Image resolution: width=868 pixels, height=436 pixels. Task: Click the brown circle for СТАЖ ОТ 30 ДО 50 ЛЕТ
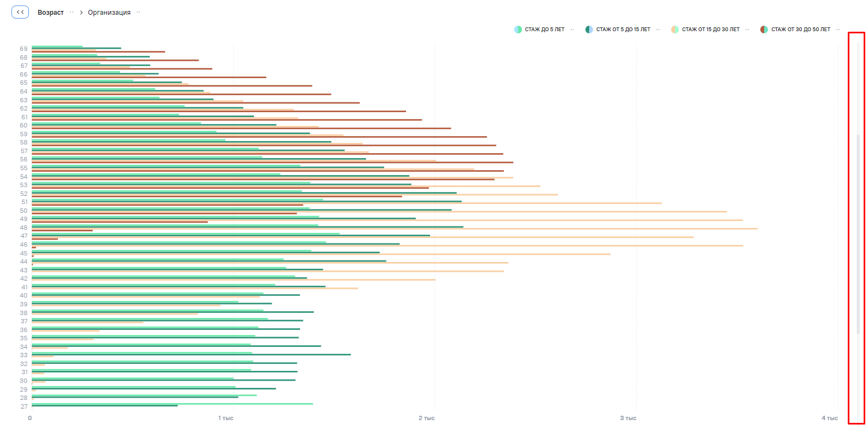[x=764, y=30]
